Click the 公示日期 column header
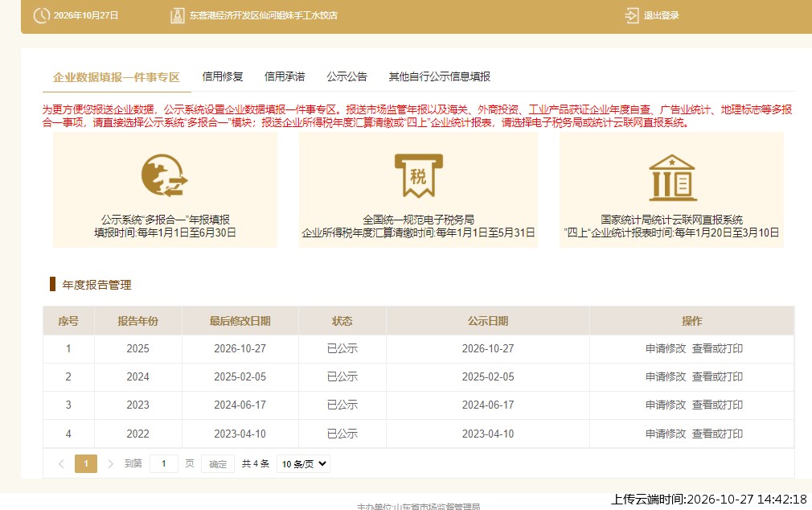812x510 pixels. [x=488, y=321]
